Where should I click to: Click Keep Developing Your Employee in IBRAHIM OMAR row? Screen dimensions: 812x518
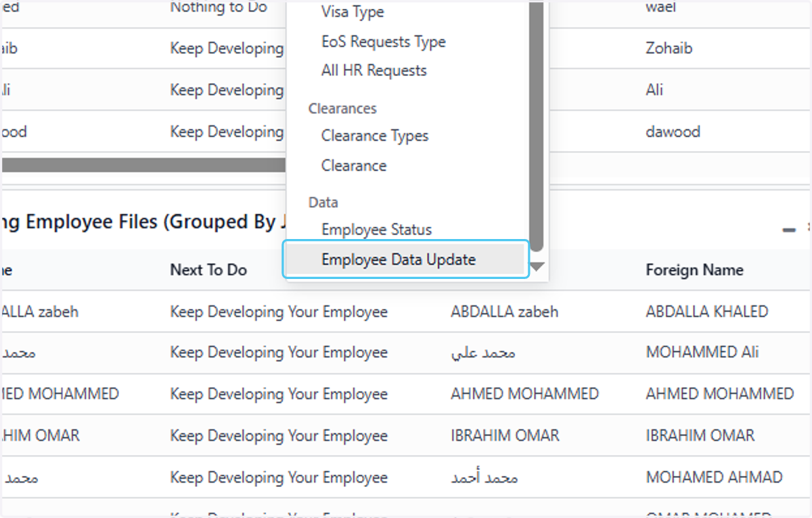click(279, 435)
